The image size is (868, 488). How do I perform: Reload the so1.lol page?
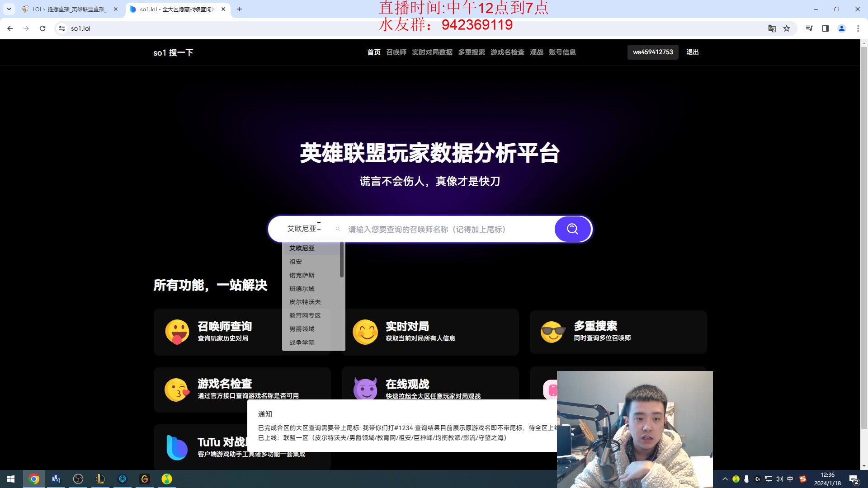pos(42,28)
